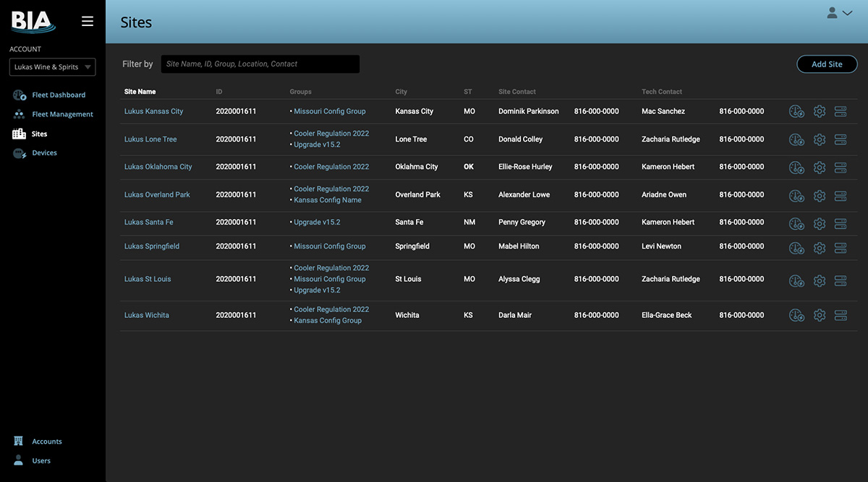Image resolution: width=868 pixels, height=482 pixels.
Task: Open dashboard gauge icon for Lukas Santa Fe
Action: point(796,224)
